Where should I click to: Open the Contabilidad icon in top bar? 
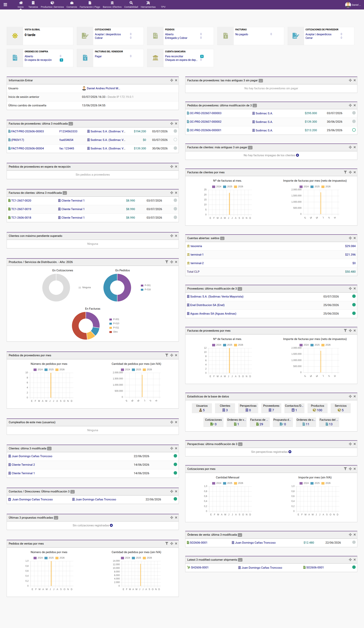(131, 3)
